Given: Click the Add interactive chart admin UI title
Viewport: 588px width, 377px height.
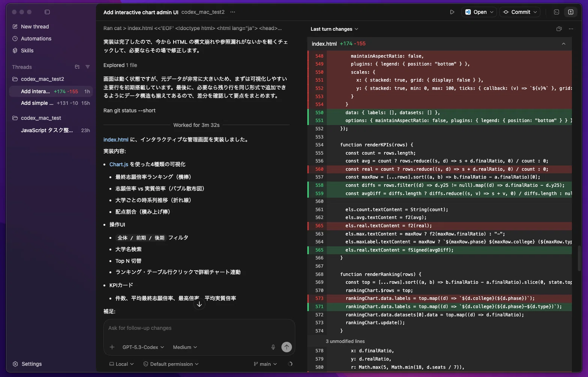Looking at the screenshot, I should (141, 12).
